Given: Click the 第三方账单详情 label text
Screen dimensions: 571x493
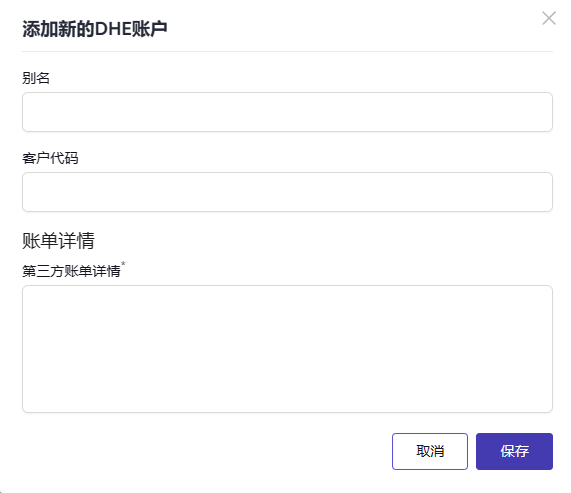Looking at the screenshot, I should [x=71, y=271].
